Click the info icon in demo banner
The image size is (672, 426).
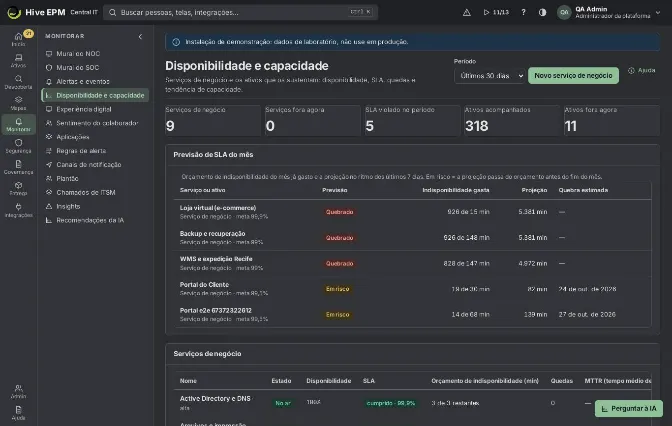point(176,42)
